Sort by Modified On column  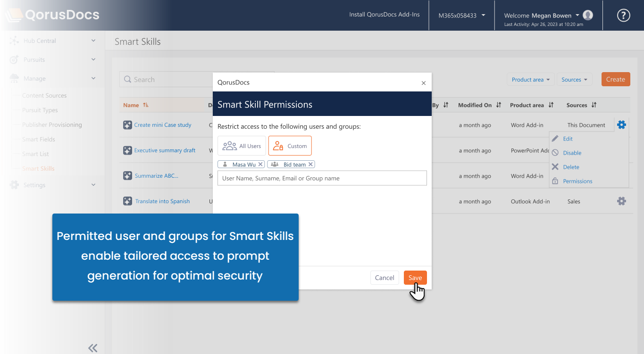point(499,105)
